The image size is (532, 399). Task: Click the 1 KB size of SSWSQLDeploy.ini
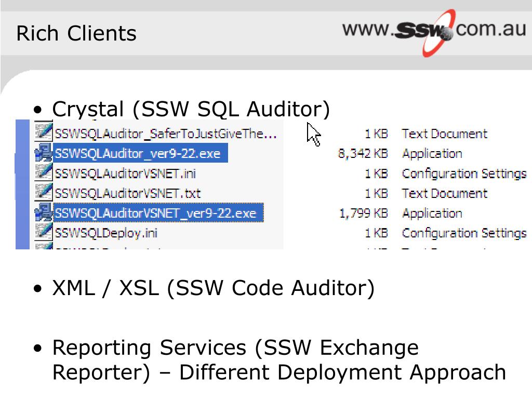pos(376,233)
